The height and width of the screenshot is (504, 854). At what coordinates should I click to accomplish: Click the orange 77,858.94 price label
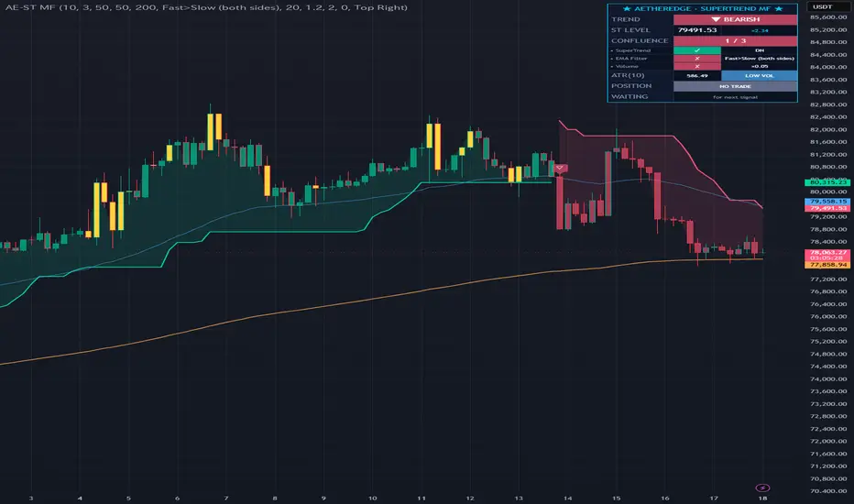tap(827, 265)
